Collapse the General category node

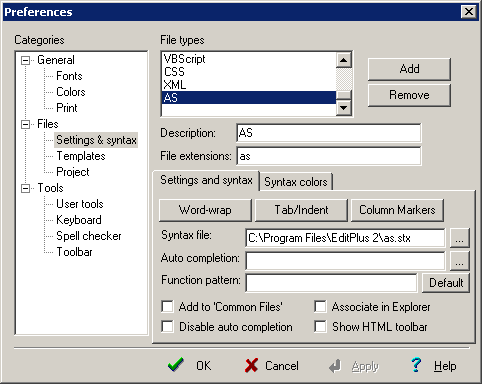pyautogui.click(x=25, y=60)
